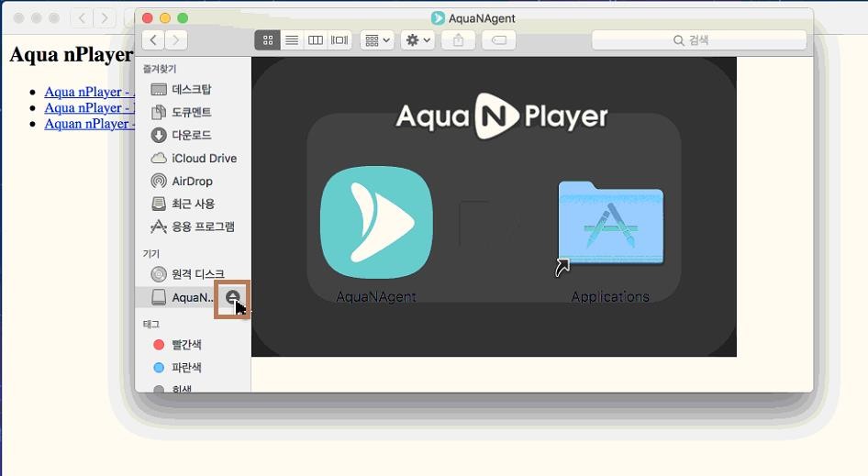Open 응용 프로그램 in the sidebar
The height and width of the screenshot is (476, 868).
(192, 227)
